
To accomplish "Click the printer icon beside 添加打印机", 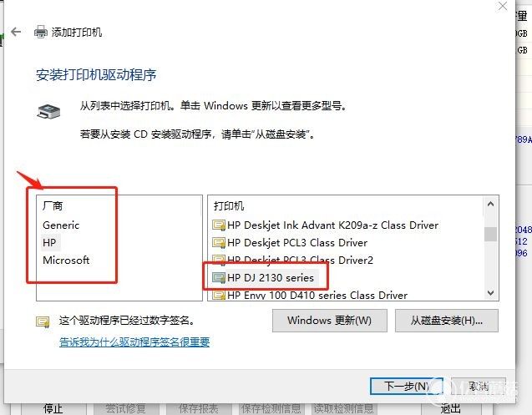I will tap(41, 32).
